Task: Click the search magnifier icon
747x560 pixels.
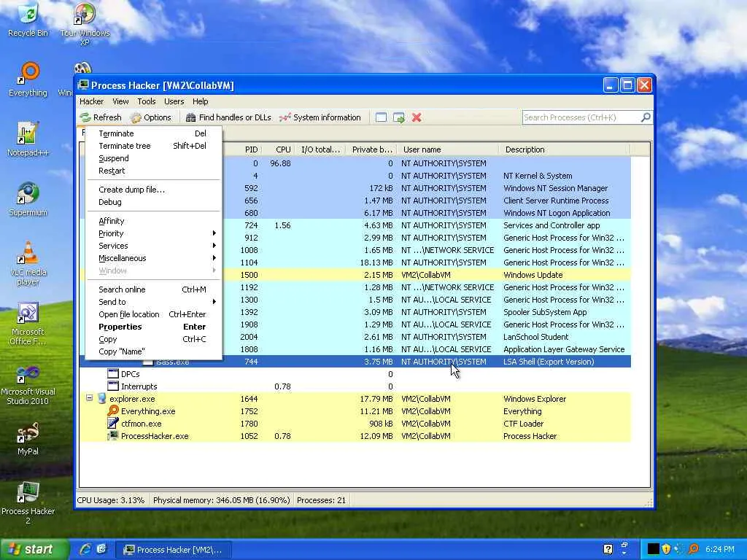Action: click(x=646, y=117)
